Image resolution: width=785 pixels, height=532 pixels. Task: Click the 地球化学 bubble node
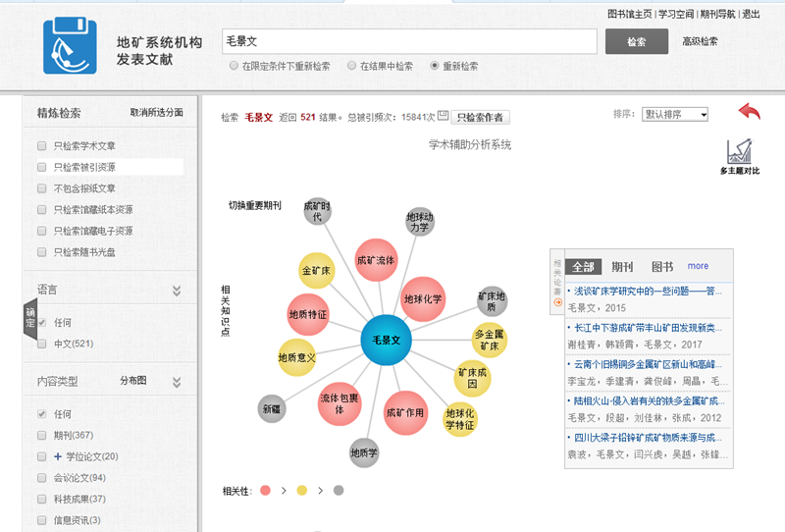tap(423, 298)
